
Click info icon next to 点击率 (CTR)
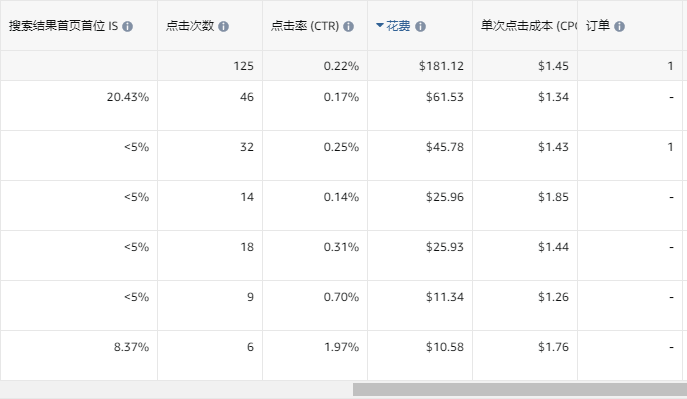pyautogui.click(x=348, y=27)
